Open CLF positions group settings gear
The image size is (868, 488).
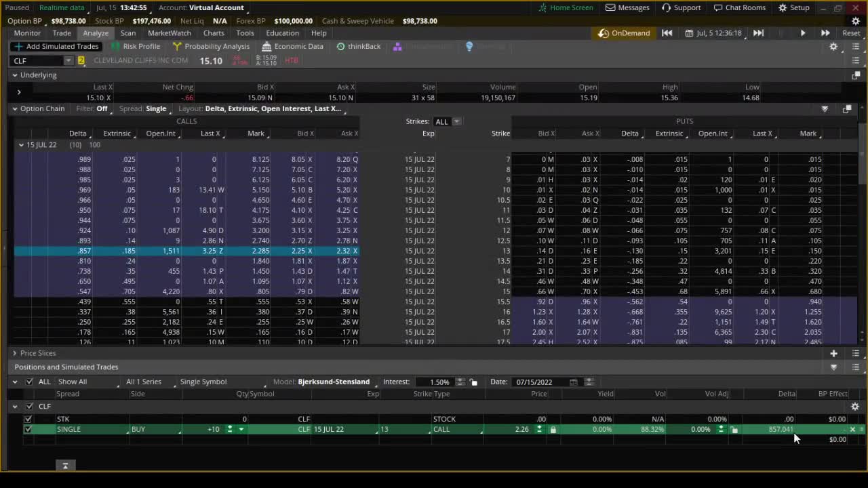(x=854, y=407)
